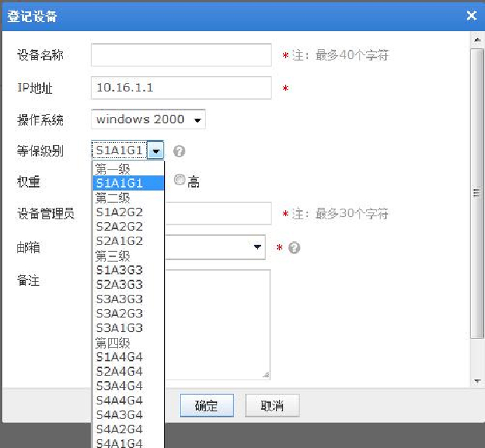Choose S3A3G3 from the level list
This screenshot has height=448, width=485.
pyautogui.click(x=128, y=299)
